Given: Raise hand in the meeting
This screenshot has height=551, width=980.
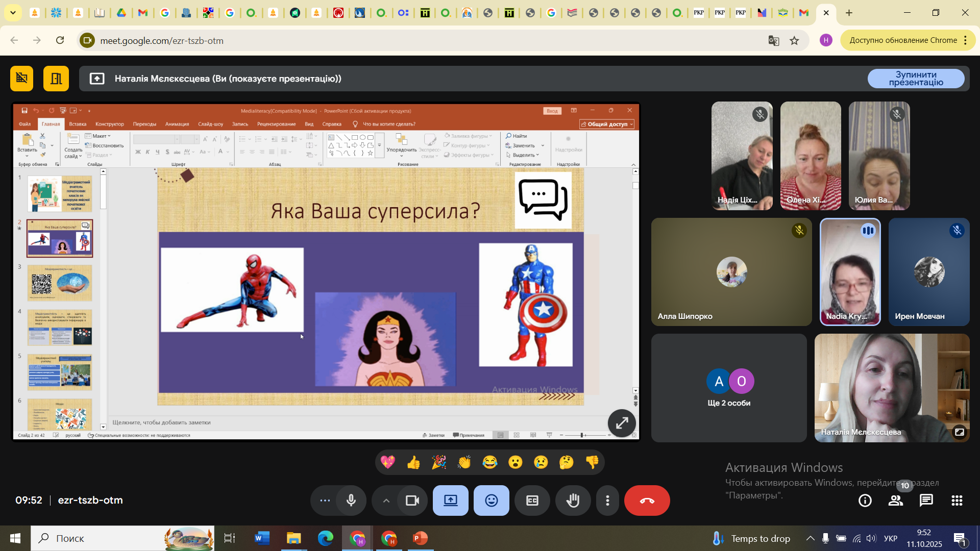Looking at the screenshot, I should point(573,500).
